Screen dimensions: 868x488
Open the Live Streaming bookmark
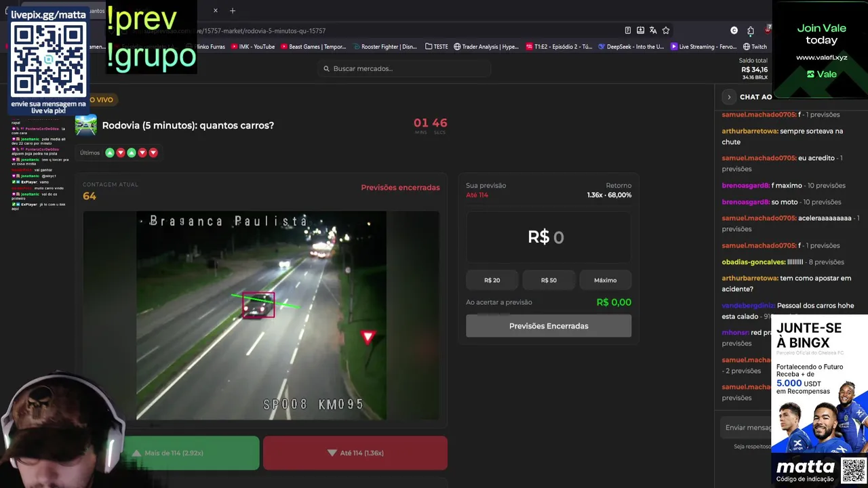coord(703,47)
